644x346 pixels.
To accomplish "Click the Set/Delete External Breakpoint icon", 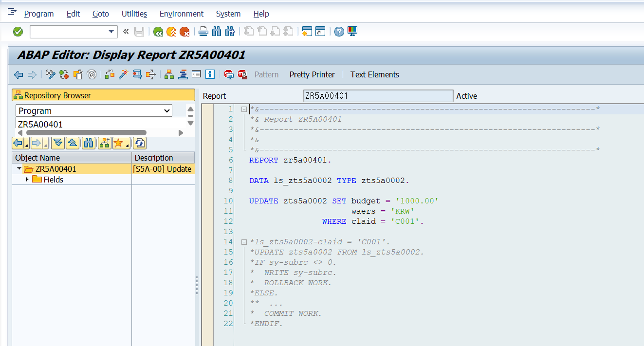I will pyautogui.click(x=242, y=74).
